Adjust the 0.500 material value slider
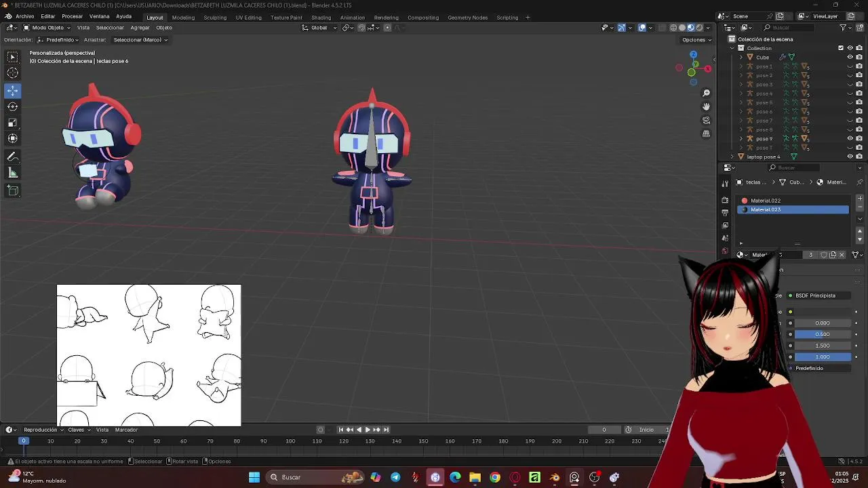Screen dimensions: 868x488 [823, 334]
